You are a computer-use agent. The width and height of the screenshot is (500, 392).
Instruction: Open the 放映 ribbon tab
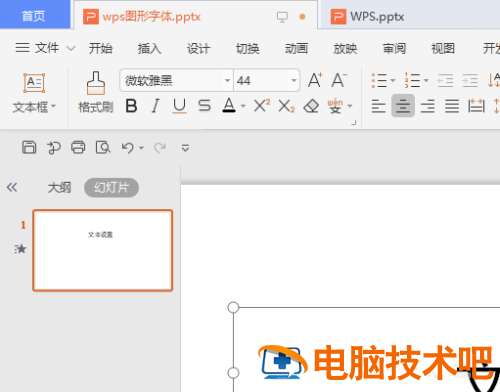coord(345,49)
